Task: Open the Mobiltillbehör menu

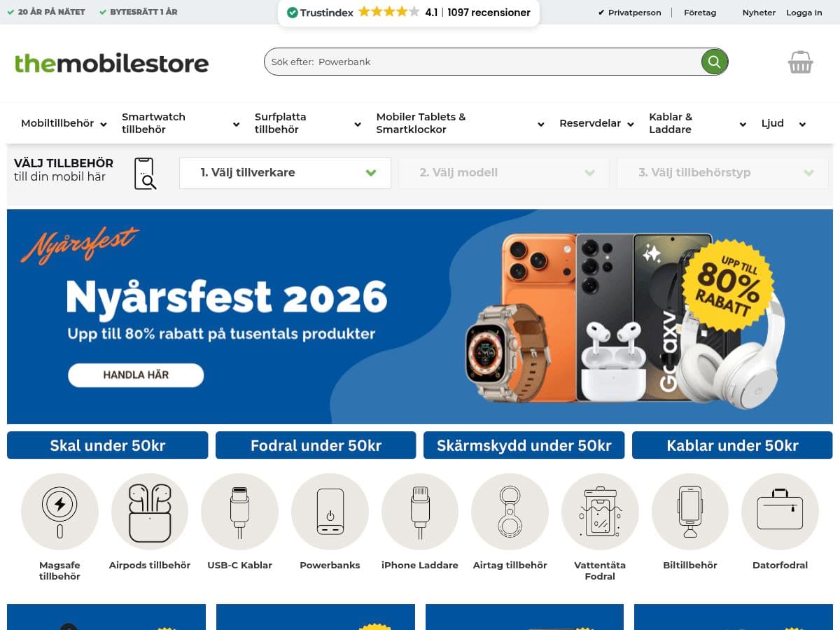Action: pos(57,123)
